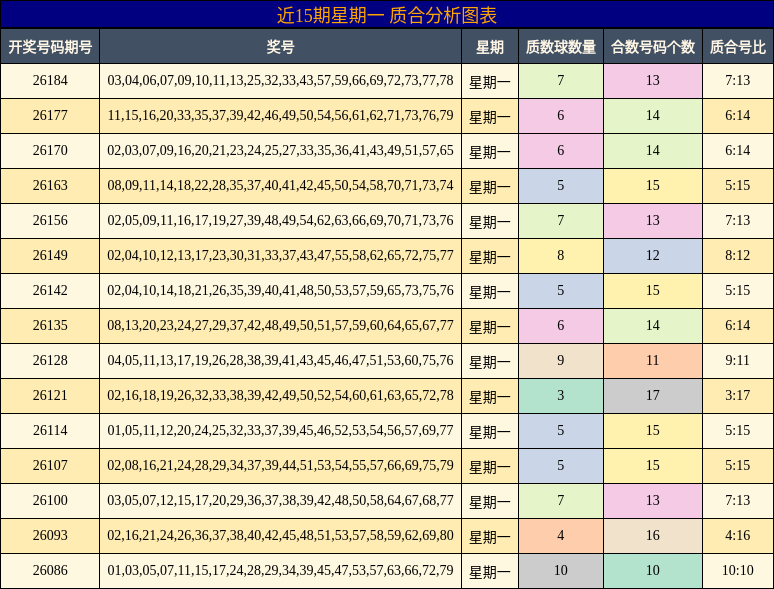Select issue number 26184
The width and height of the screenshot is (774, 589).
point(50,80)
